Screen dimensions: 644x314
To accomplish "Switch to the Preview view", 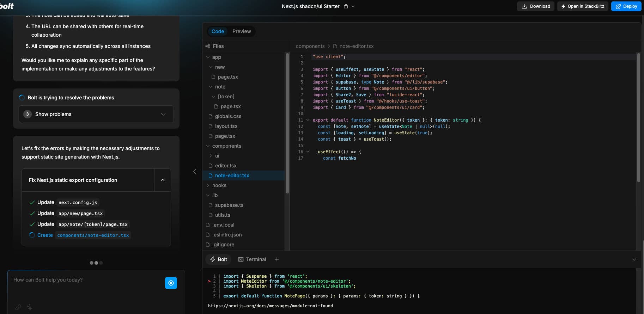I will pyautogui.click(x=242, y=31).
